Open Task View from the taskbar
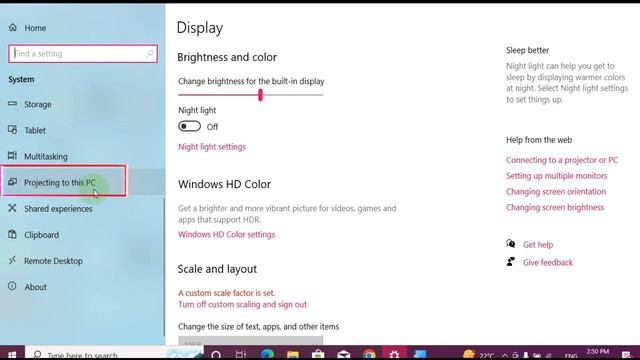 [x=241, y=354]
